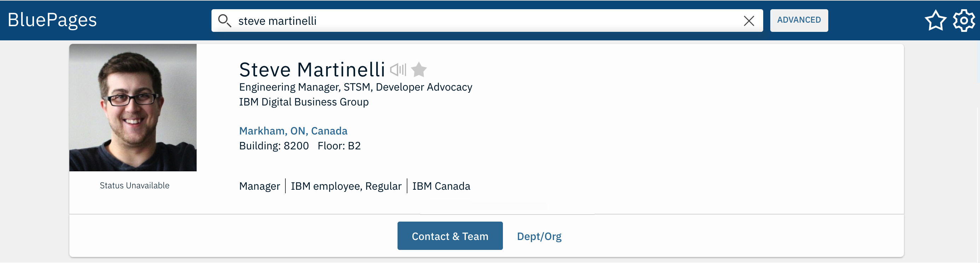Open the settings gear
Screen dimensions: 980x263
tap(964, 21)
